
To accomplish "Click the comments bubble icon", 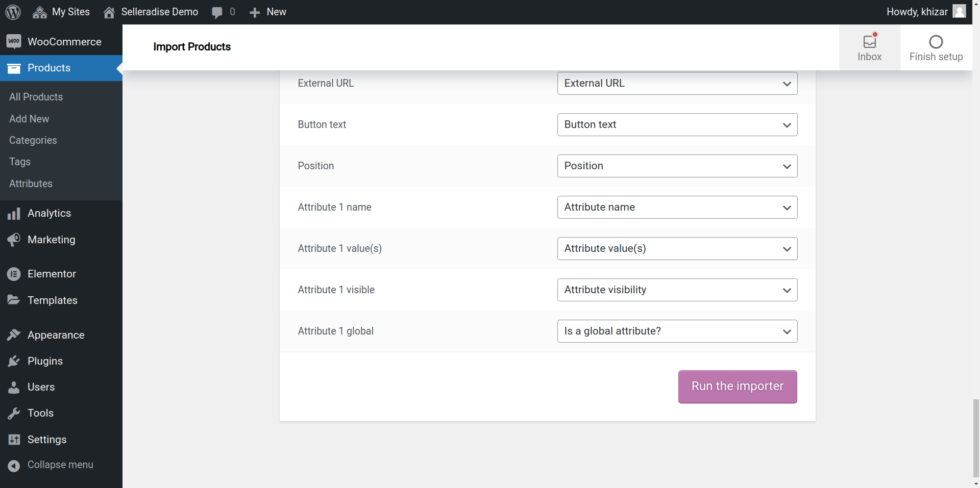I will pos(217,12).
